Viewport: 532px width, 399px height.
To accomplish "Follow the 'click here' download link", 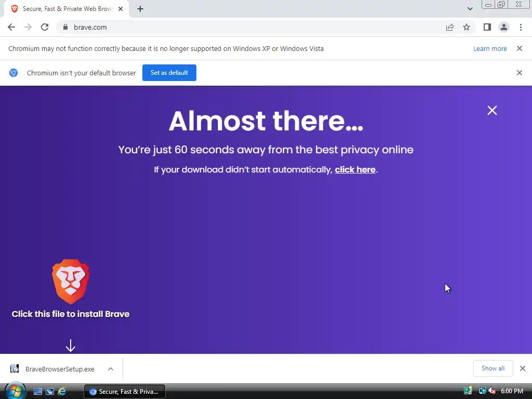I will [x=355, y=170].
